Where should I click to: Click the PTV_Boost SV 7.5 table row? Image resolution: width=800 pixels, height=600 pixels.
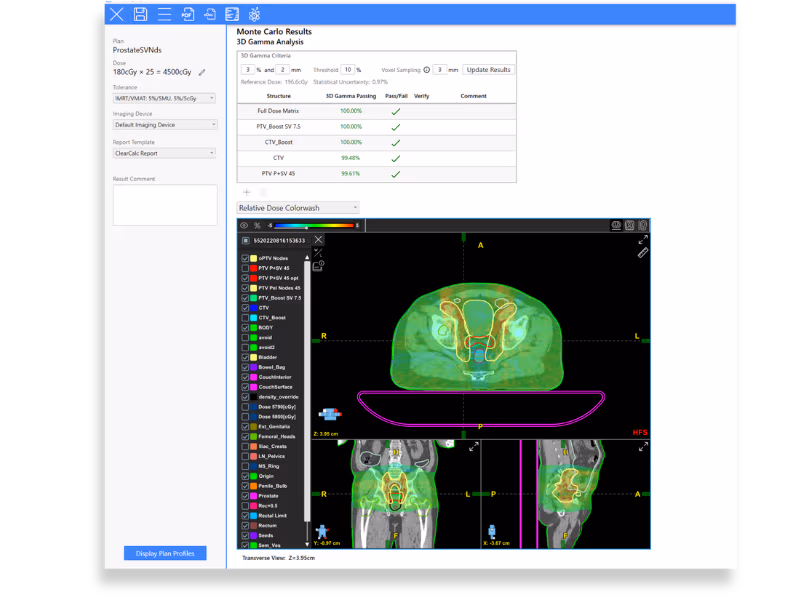(x=377, y=127)
